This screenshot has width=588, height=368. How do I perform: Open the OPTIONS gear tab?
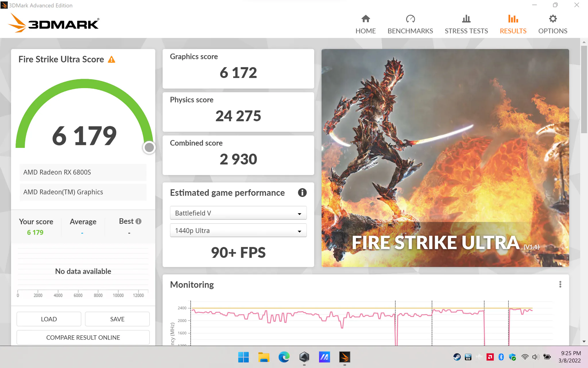553,25
